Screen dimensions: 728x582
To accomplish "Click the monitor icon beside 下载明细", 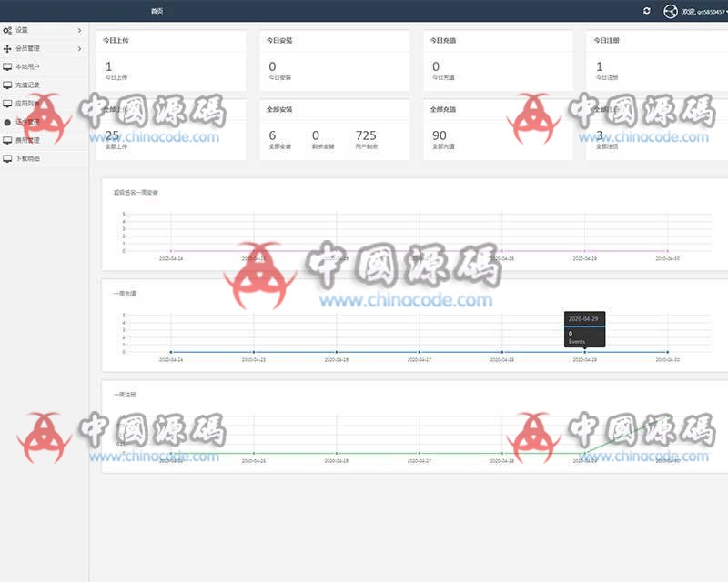I will point(8,158).
